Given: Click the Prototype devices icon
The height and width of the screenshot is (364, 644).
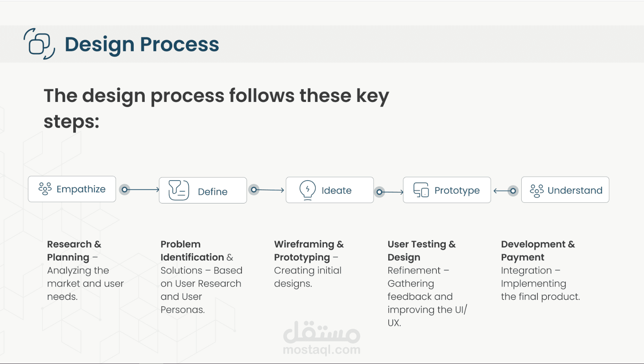Looking at the screenshot, I should click(421, 190).
